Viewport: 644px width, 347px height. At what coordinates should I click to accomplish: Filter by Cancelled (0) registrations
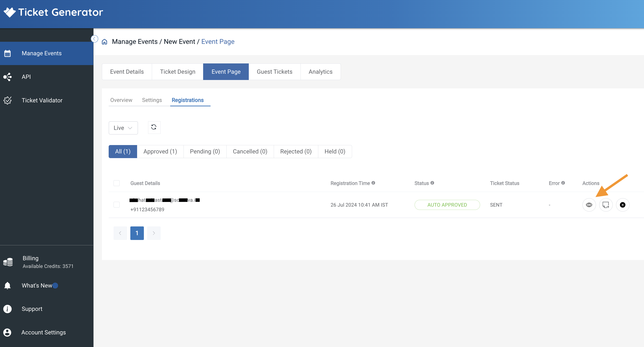(250, 152)
